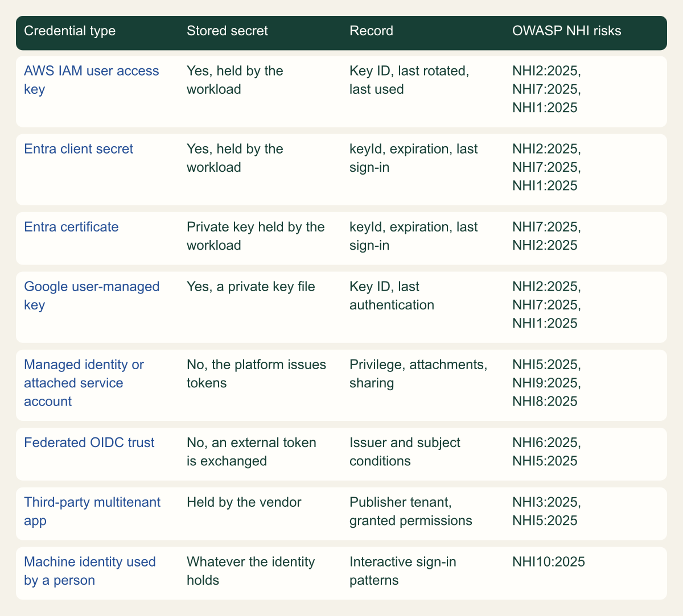The width and height of the screenshot is (683, 616).
Task: Open the Google user-managed key link
Action: [x=92, y=296]
